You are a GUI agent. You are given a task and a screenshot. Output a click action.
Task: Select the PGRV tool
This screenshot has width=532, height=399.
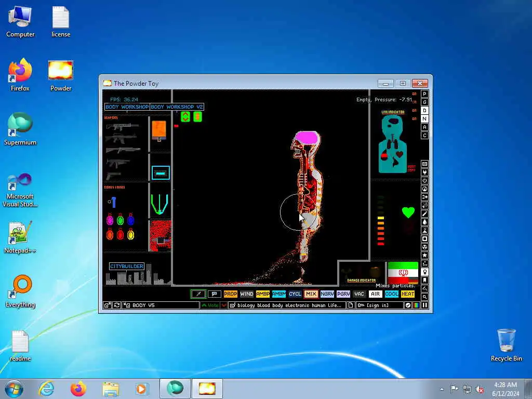click(343, 294)
